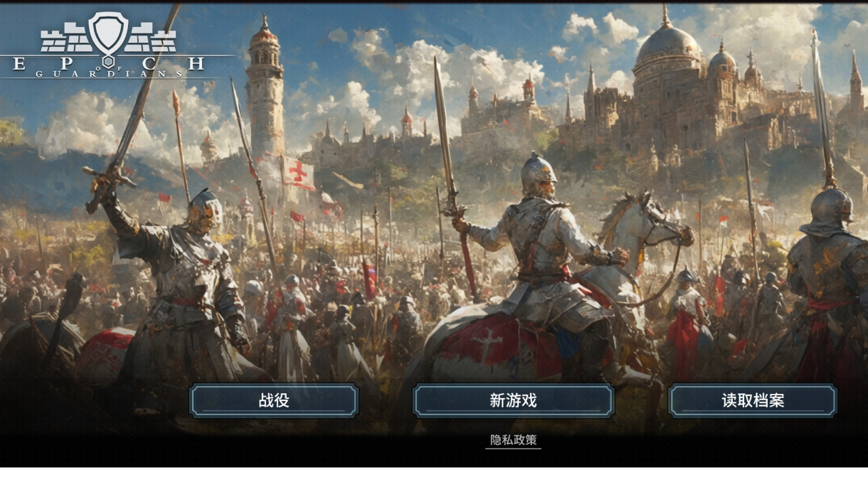This screenshot has height=487, width=868.
Task: Open the 读取档案 load save screen
Action: click(753, 401)
